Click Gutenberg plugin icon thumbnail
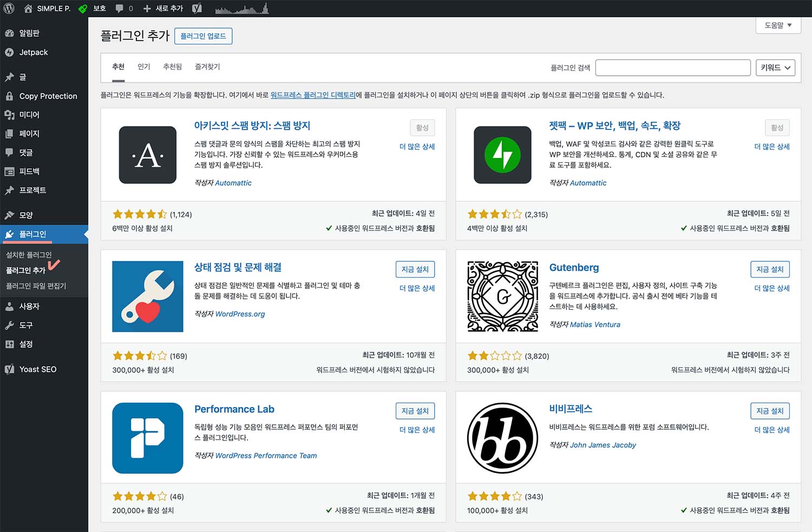This screenshot has height=532, width=812. tap(502, 297)
